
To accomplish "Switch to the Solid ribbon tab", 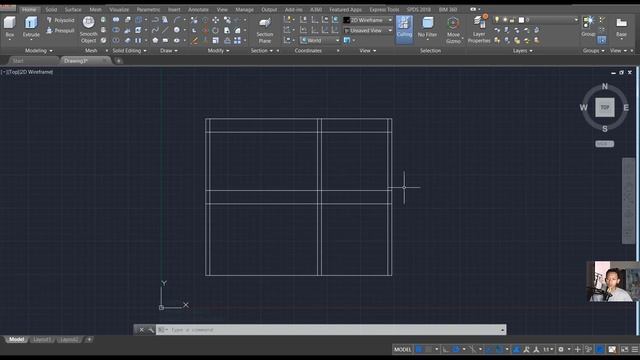I will 51,9.
